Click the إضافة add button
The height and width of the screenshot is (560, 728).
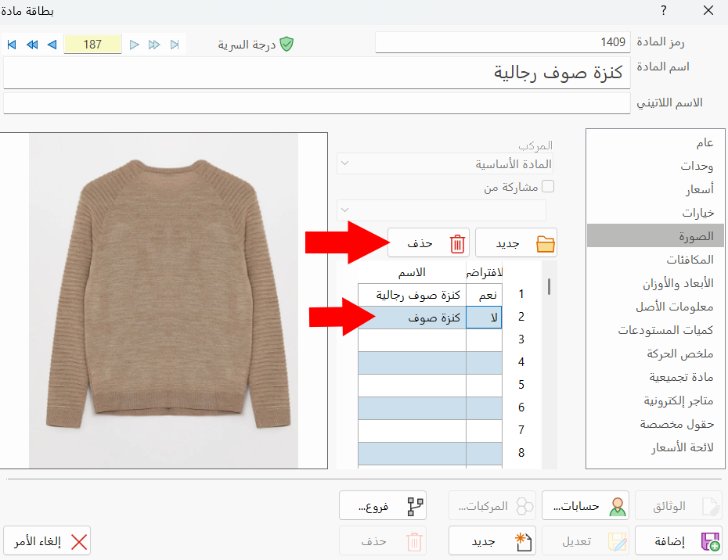pyautogui.click(x=679, y=540)
